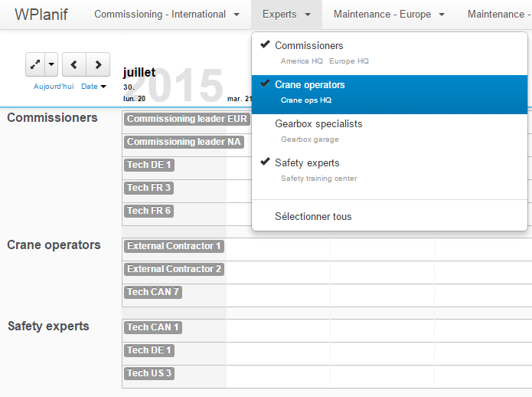Click the expand fullscreen arrows icon
Screen dimensions: 532x397
pos(35,65)
